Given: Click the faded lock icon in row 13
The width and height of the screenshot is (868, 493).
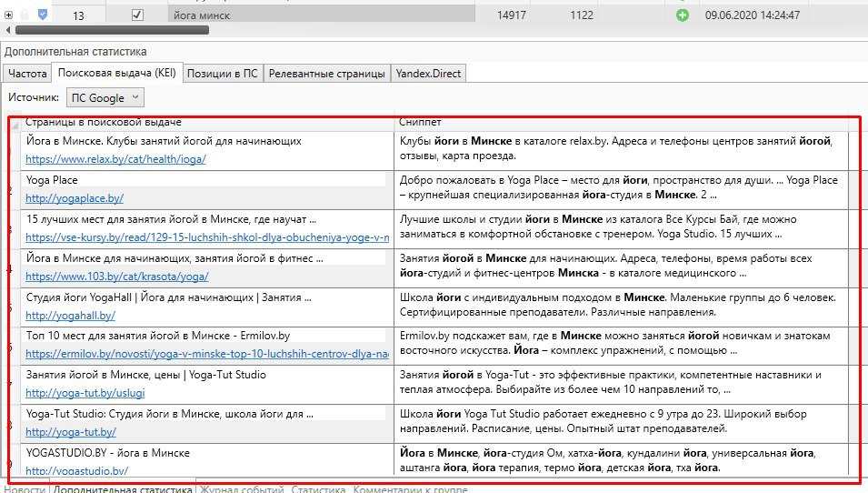Looking at the screenshot, I should (x=25, y=15).
